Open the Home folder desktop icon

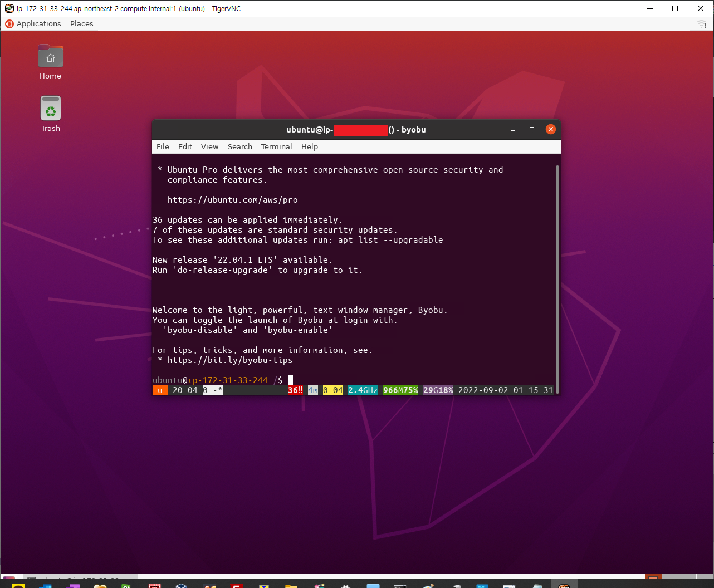50,61
